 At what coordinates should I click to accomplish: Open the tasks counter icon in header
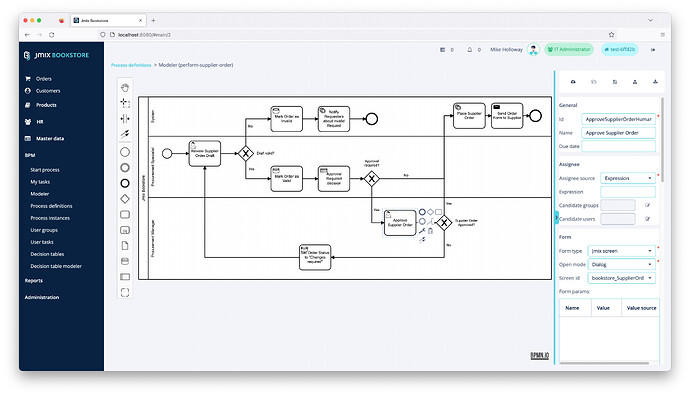pos(442,50)
